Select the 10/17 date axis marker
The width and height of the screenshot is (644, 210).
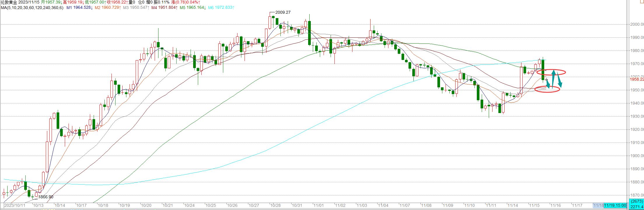81,206
